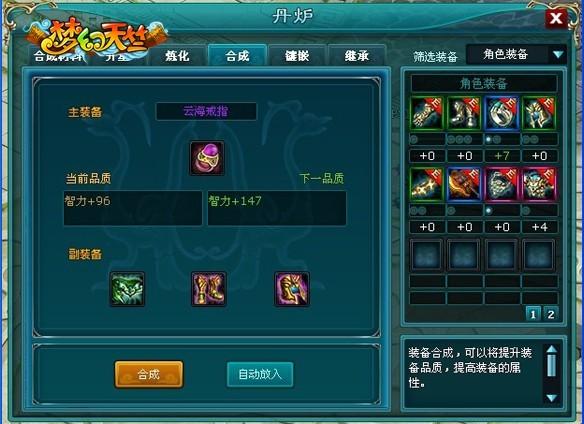Click the 自动放入 button
Image resolution: width=584 pixels, height=424 pixels.
[260, 374]
